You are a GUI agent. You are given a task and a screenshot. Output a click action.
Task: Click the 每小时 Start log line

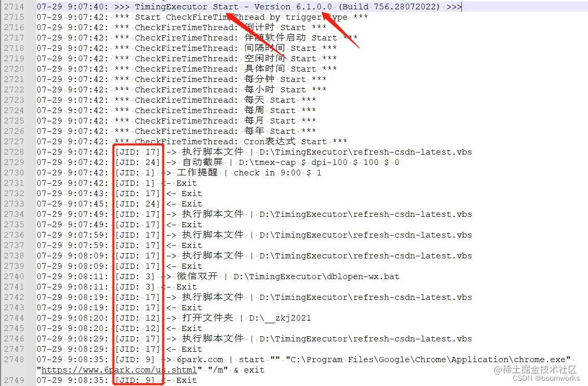[x=182, y=90]
